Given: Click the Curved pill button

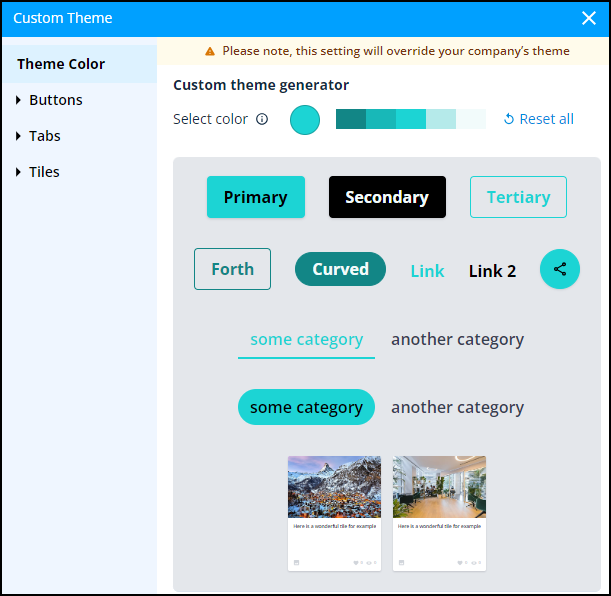Looking at the screenshot, I should point(340,269).
